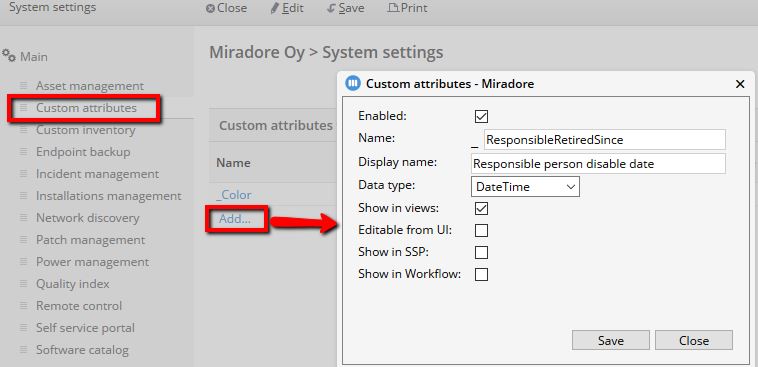Click the dialog Save button
758x367 pixels.
click(x=611, y=340)
